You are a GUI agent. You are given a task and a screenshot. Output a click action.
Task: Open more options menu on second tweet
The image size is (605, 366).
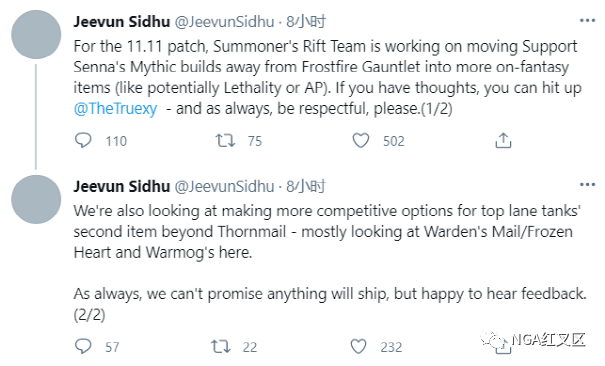click(587, 185)
